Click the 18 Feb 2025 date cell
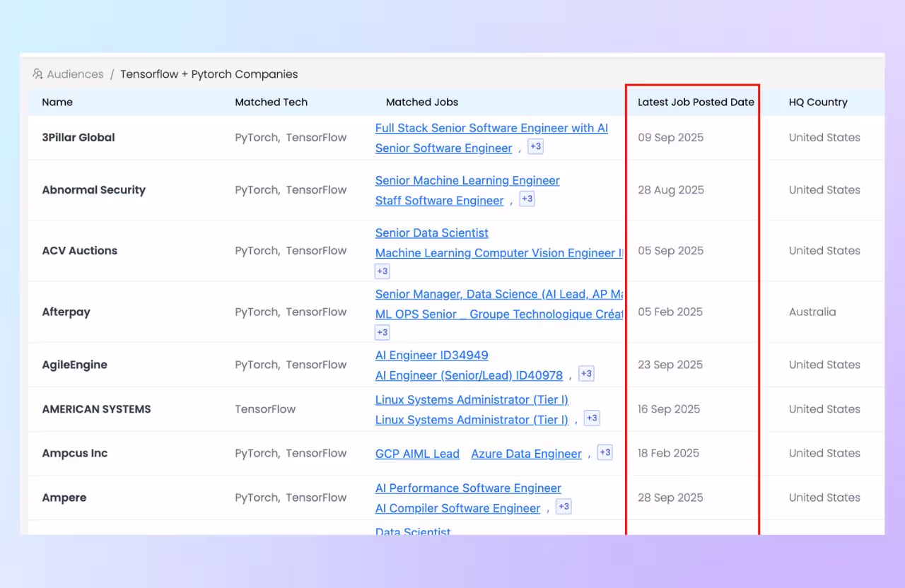This screenshot has height=588, width=905. point(668,453)
